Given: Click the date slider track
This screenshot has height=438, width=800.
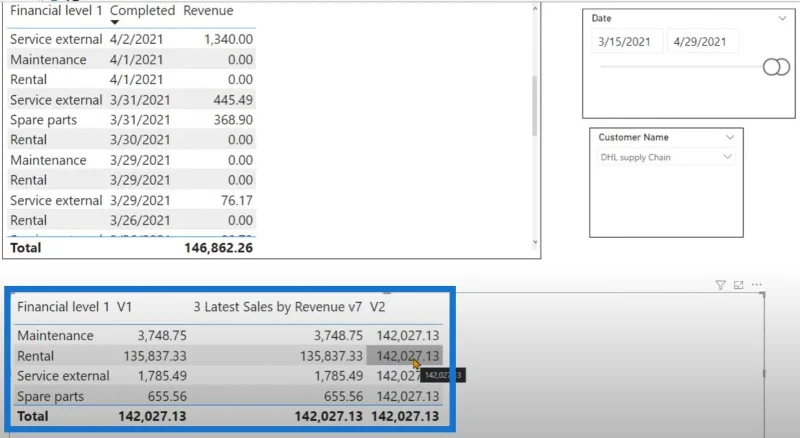Looking at the screenshot, I should [681, 66].
